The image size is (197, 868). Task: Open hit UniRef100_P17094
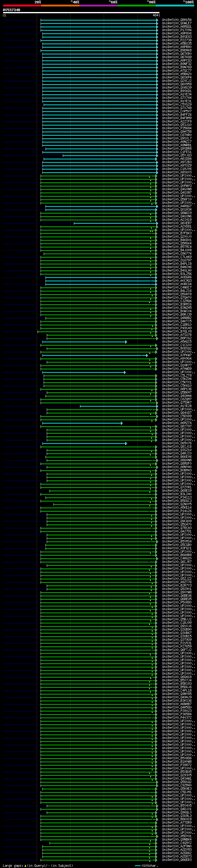pos(176,30)
